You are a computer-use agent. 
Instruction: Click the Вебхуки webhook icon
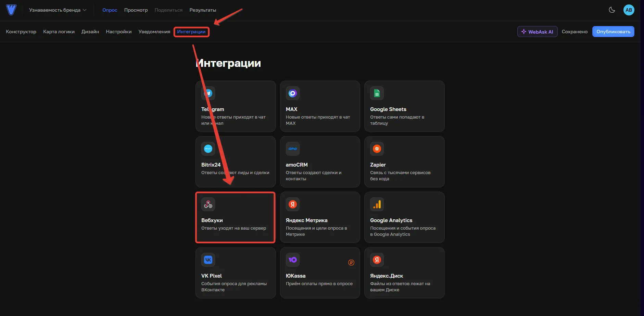pos(208,204)
